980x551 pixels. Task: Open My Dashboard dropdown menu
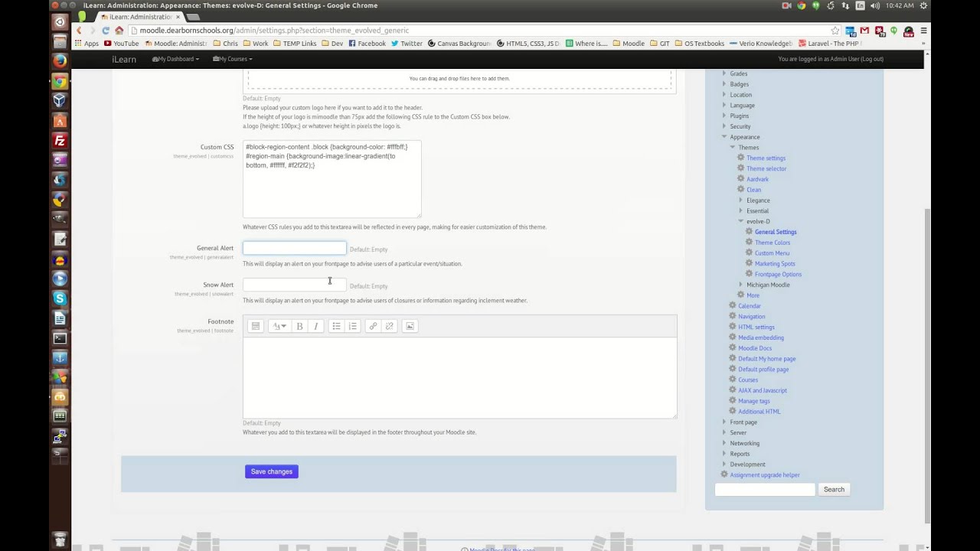pyautogui.click(x=175, y=59)
